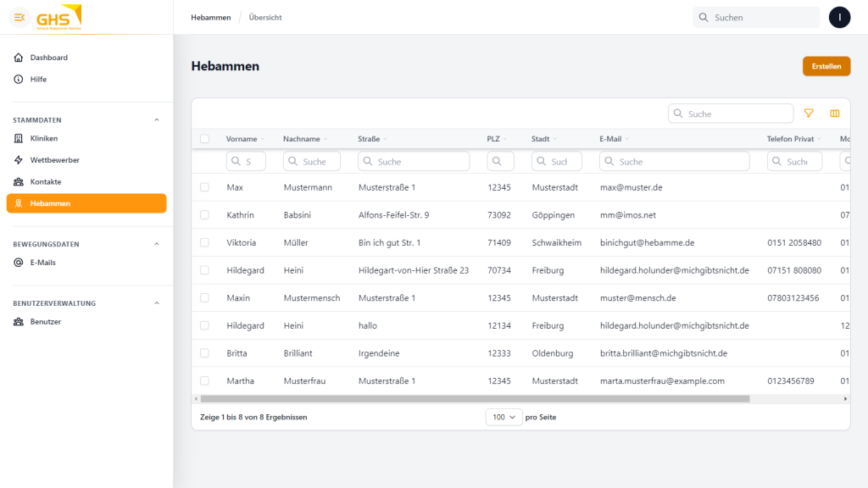Open the table filter funnel icon

tap(809, 114)
